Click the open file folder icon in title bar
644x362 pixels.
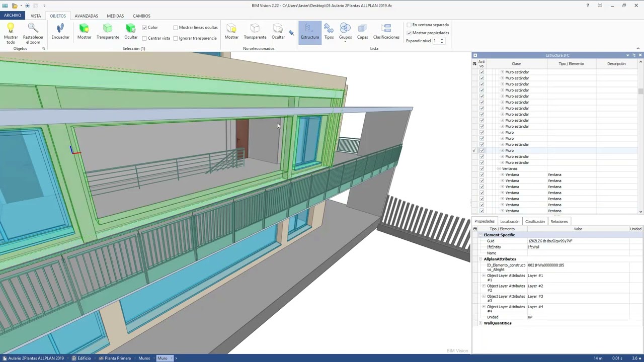(15, 6)
